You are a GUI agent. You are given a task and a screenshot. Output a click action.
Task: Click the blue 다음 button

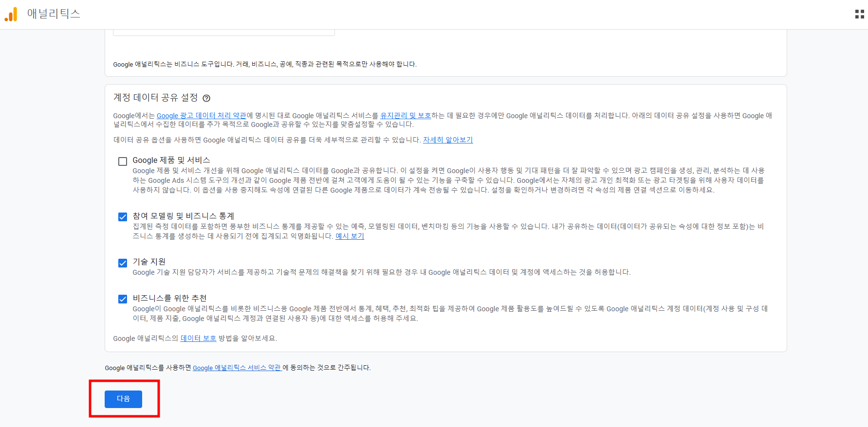[123, 399]
